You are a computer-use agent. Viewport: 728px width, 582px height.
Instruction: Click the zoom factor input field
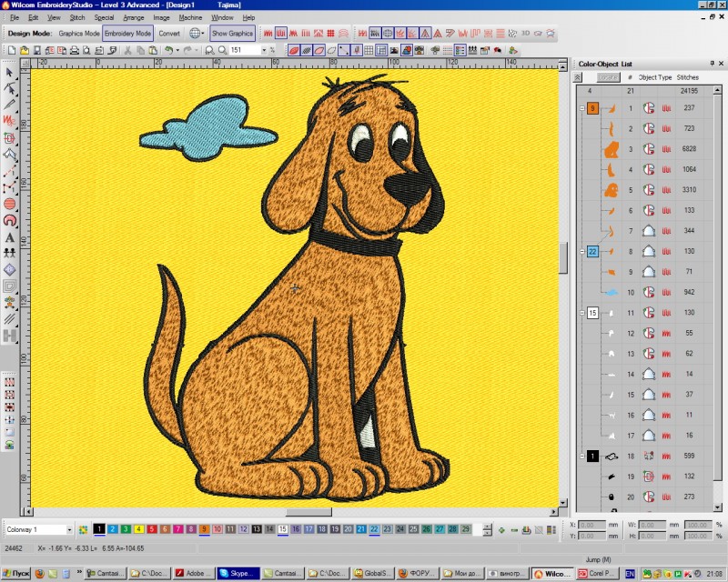click(245, 50)
